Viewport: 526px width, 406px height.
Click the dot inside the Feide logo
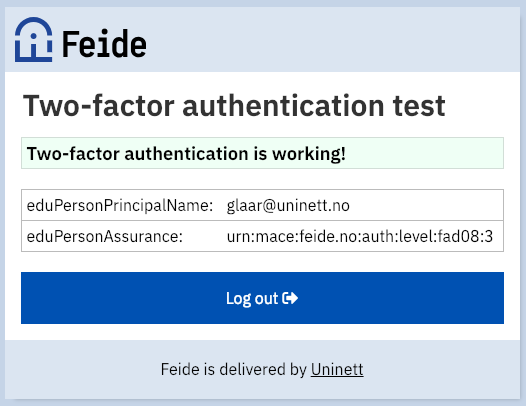coord(34,37)
